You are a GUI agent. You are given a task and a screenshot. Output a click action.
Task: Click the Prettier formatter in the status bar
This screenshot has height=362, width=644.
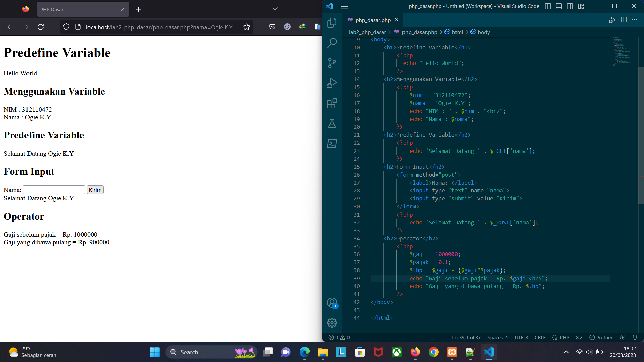coord(600,337)
